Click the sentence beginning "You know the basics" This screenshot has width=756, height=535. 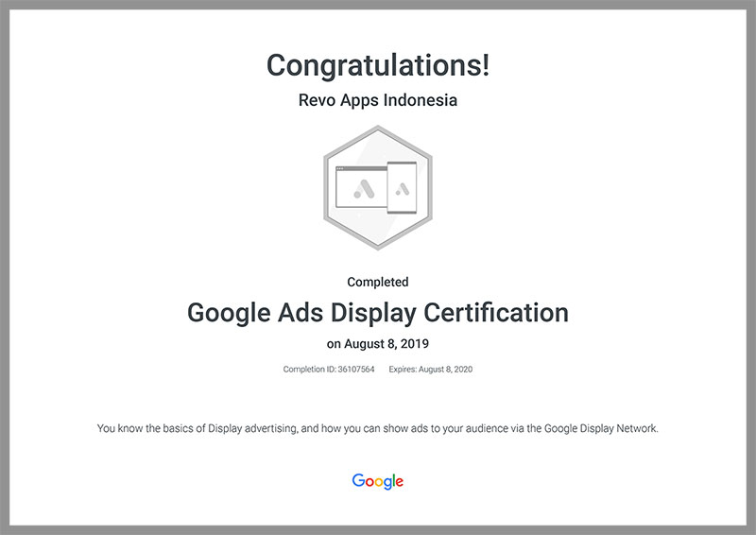pyautogui.click(x=377, y=428)
